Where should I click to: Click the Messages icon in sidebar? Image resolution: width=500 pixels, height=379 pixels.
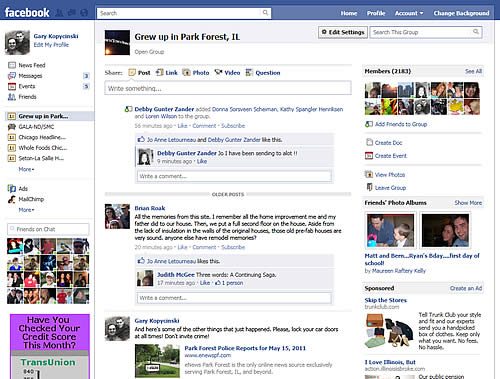click(x=12, y=76)
